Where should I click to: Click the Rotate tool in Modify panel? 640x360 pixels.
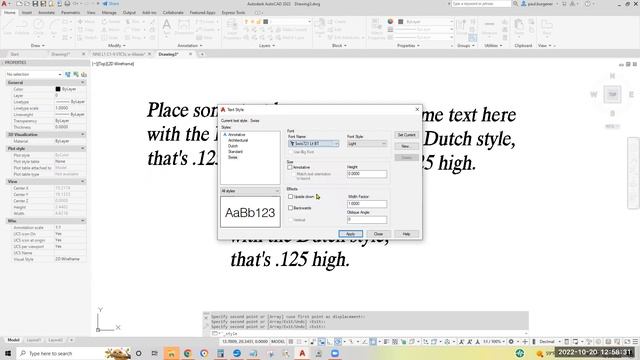click(x=111, y=21)
